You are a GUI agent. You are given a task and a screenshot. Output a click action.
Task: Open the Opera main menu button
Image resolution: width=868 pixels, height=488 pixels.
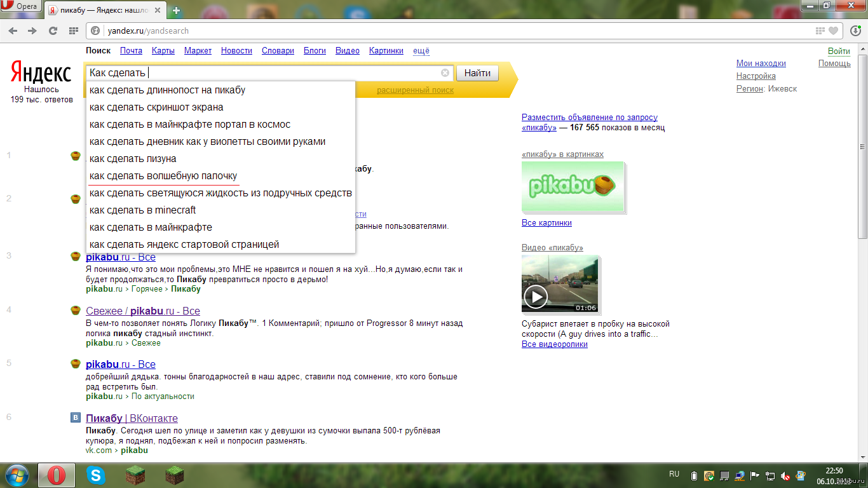(21, 7)
